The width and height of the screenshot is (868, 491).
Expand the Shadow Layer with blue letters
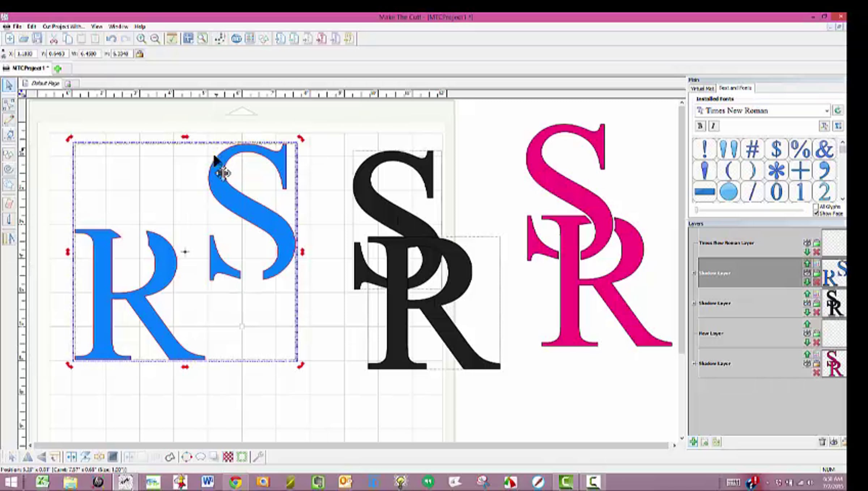(694, 273)
